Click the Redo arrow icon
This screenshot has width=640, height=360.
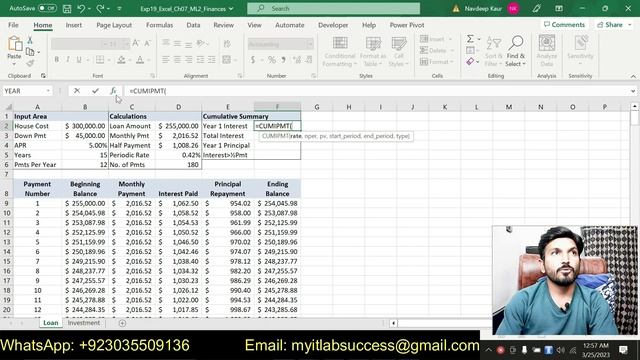tap(100, 9)
